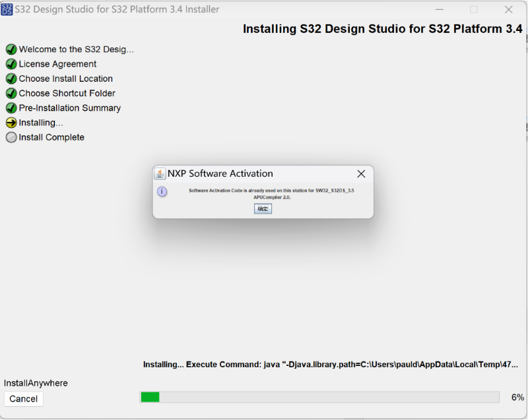Click 'Choose Shortcut Folder' step text

[67, 93]
